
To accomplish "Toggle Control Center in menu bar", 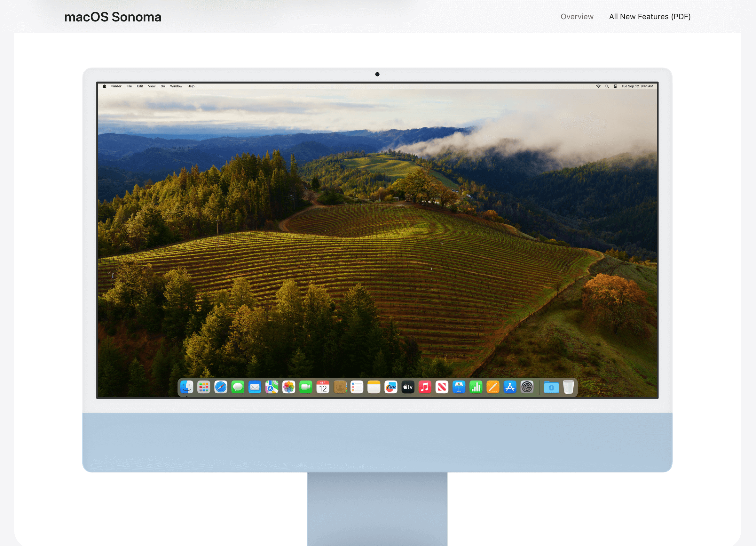I will [x=615, y=86].
